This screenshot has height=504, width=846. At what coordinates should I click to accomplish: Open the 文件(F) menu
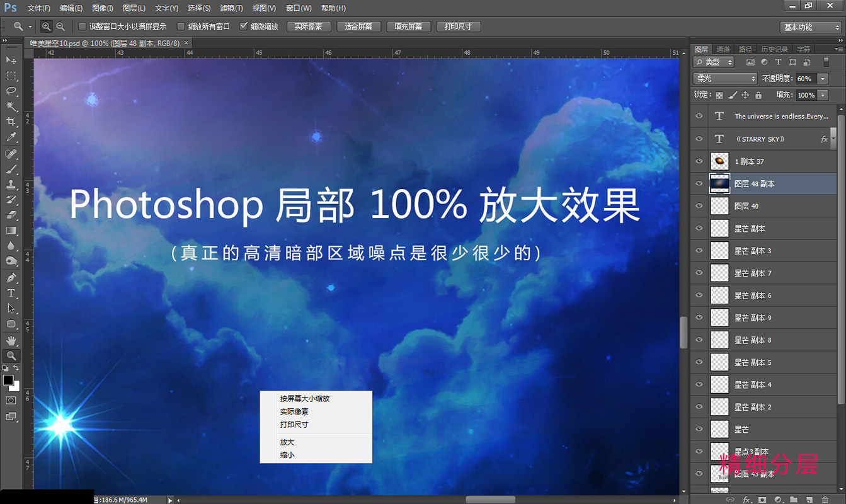pos(39,8)
